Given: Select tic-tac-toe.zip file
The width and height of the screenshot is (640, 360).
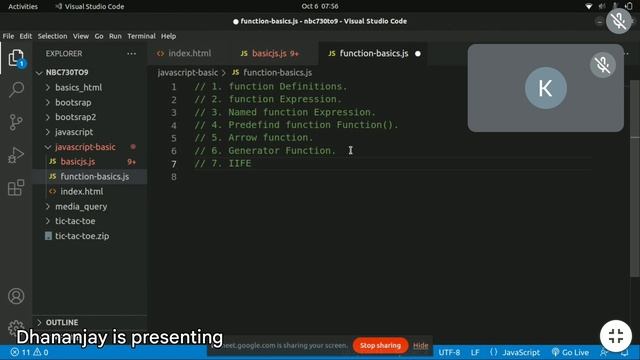Looking at the screenshot, I should [82, 236].
